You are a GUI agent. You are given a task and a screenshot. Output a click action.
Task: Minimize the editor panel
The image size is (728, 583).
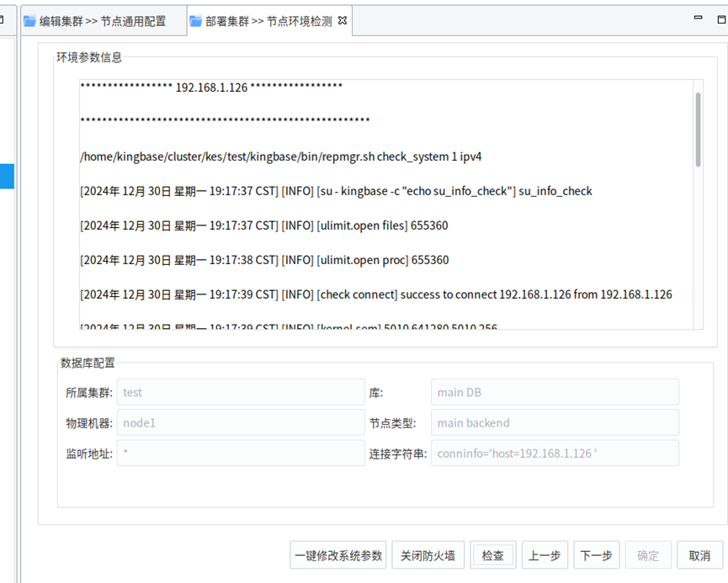click(697, 18)
